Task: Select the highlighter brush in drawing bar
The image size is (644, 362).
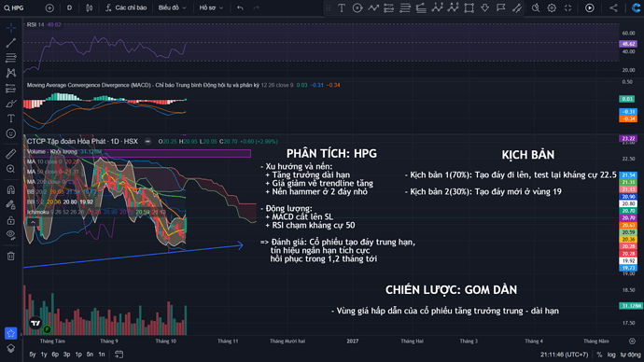Action: click(x=517, y=7)
